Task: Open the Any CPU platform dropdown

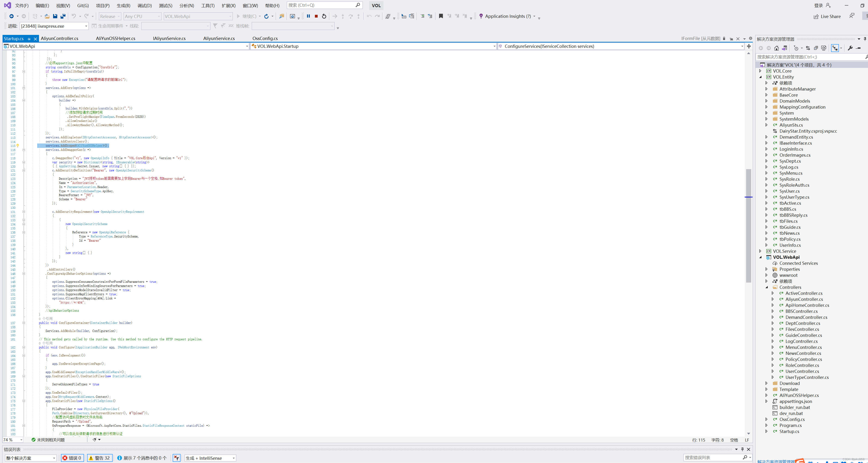Action: pyautogui.click(x=142, y=16)
